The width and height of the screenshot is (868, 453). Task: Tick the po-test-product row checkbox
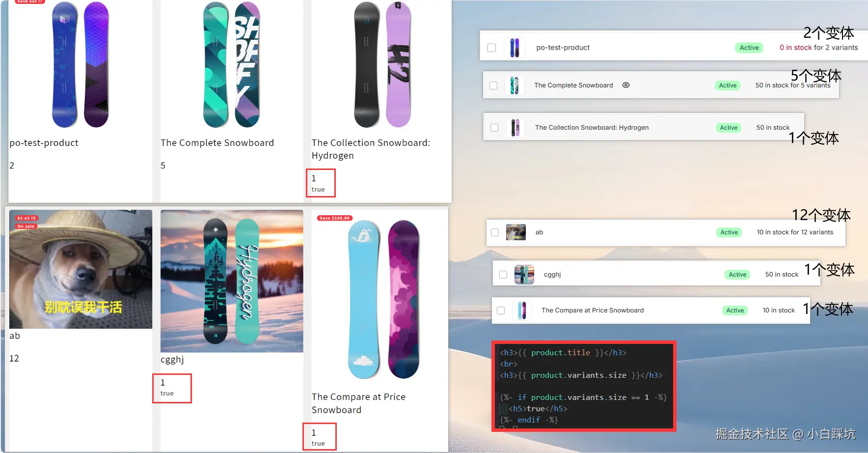[491, 48]
